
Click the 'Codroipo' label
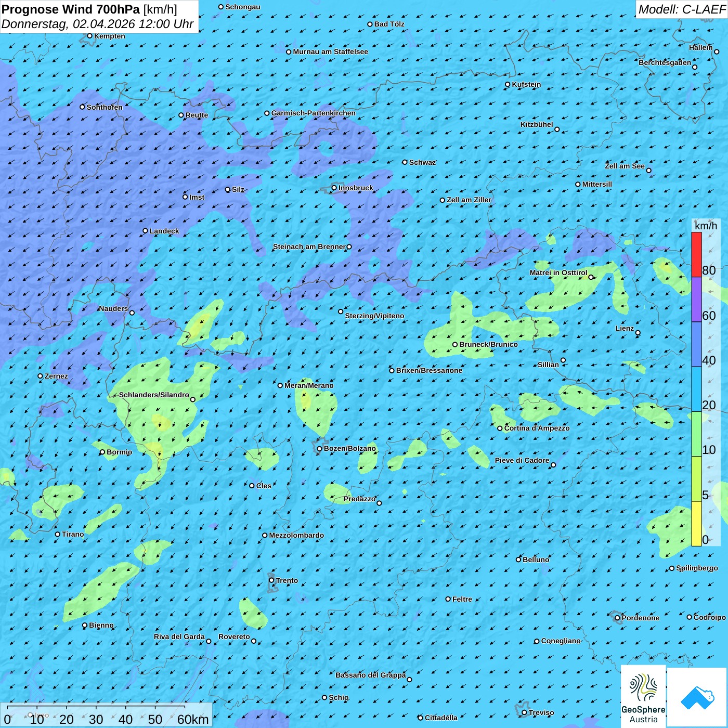710,617
